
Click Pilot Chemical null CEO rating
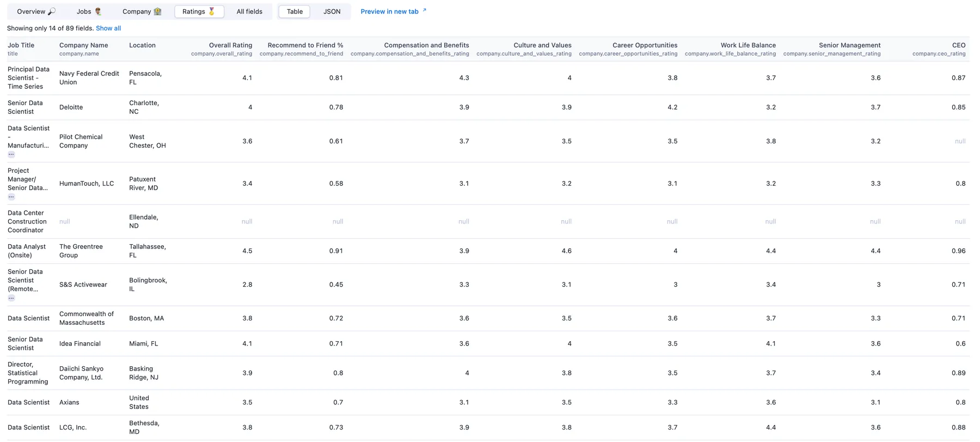[x=960, y=141]
